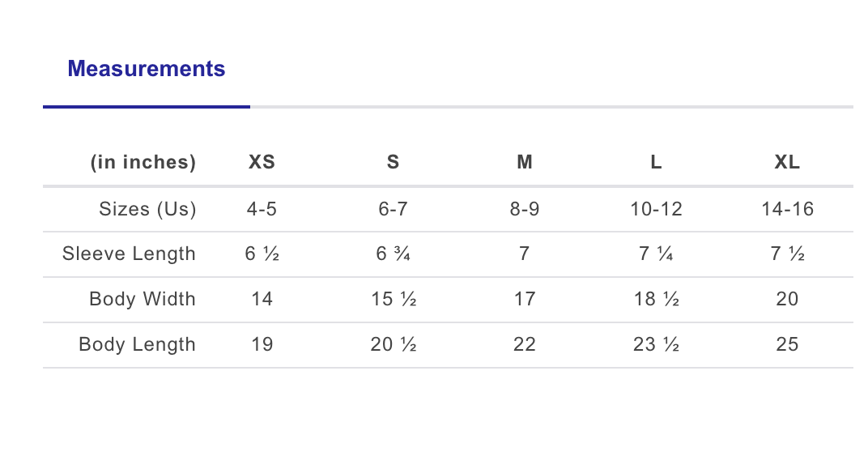The image size is (868, 452).
Task: Click the 23 ½ body length value
Action: pyautogui.click(x=656, y=344)
